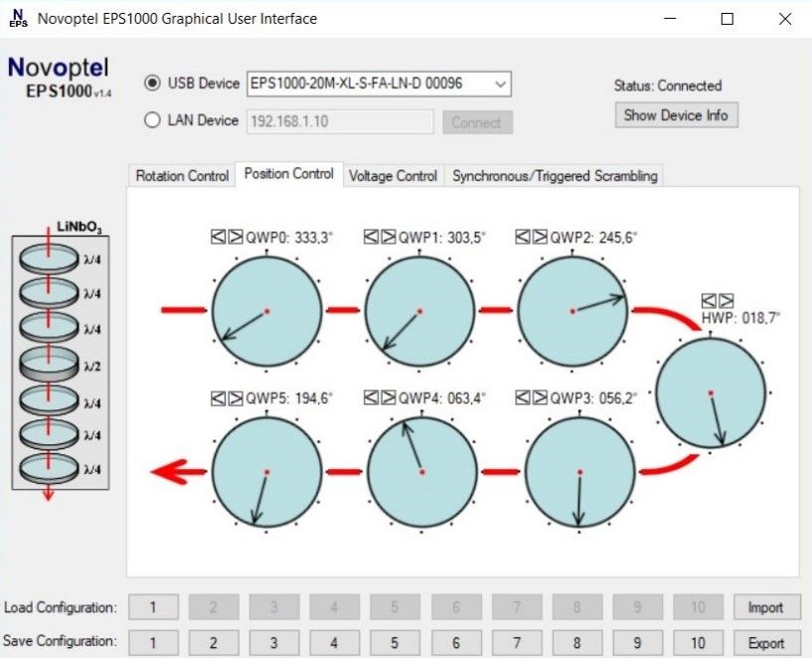Click the QWP3 waveplate angle dial

pyautogui.click(x=579, y=472)
